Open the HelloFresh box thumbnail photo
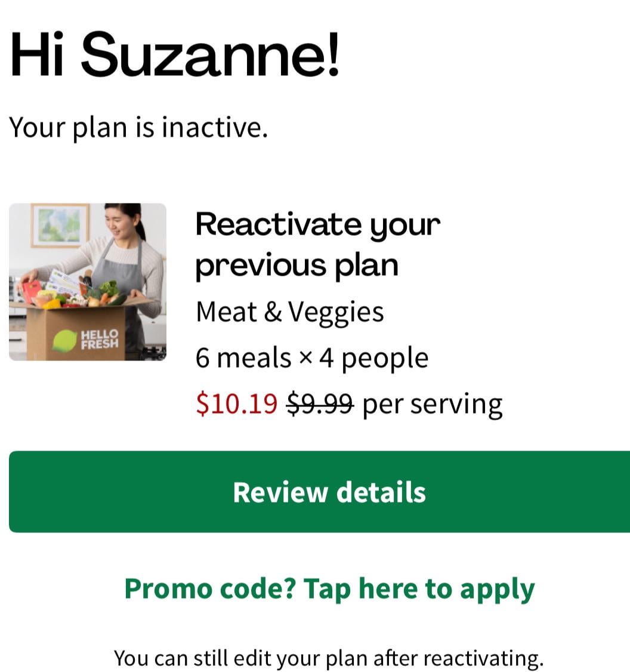Viewport: 630px width, 672px height. [x=88, y=282]
